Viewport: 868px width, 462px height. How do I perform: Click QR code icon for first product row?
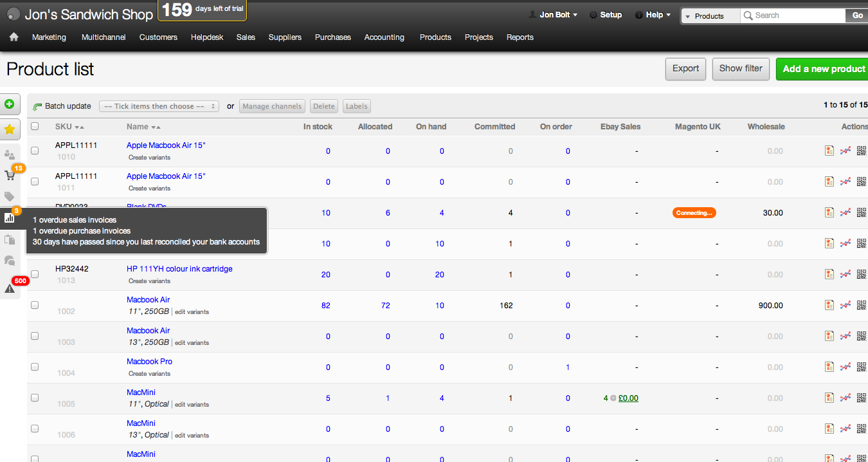[x=862, y=151]
